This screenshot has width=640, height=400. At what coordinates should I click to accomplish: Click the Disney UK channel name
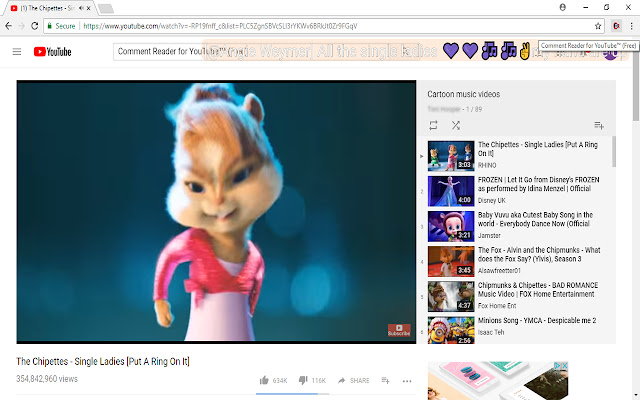492,200
